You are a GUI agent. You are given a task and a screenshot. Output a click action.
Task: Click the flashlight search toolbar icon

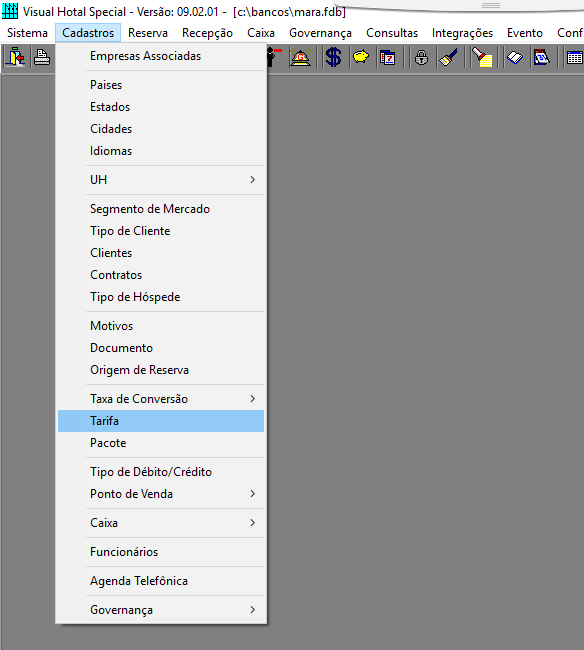point(482,57)
